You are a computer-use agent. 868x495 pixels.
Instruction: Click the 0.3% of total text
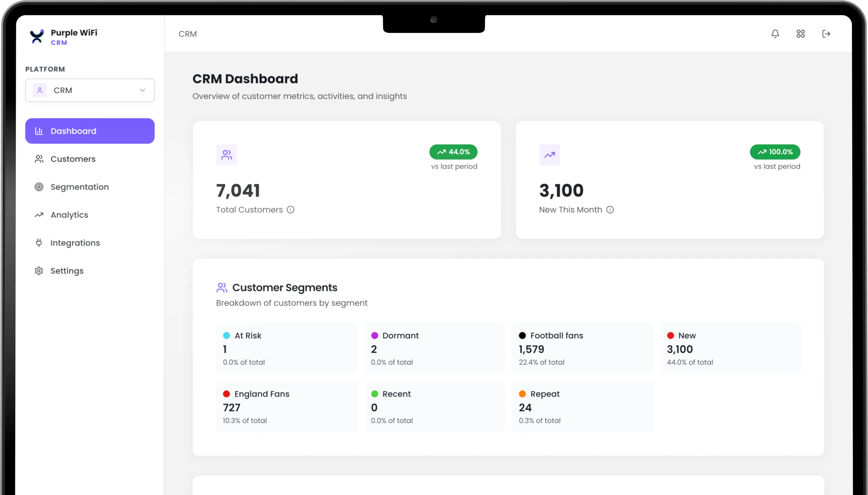click(540, 420)
